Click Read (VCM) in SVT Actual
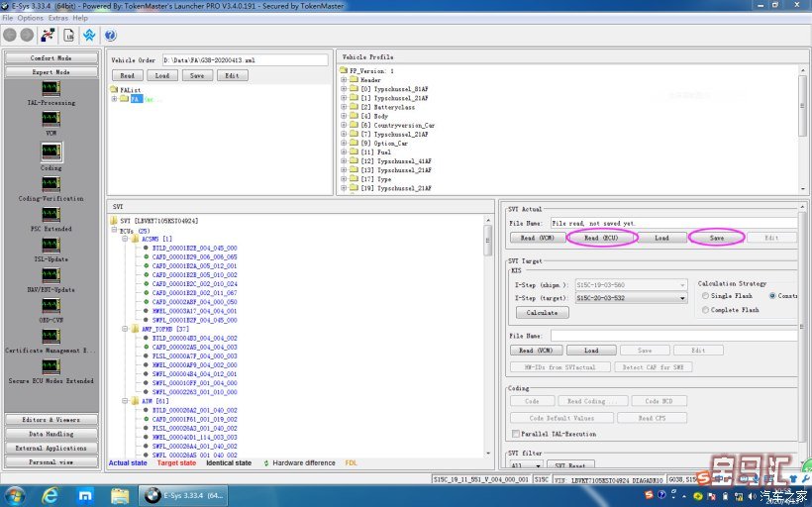Viewport: 812px width, 507px height. 537,238
